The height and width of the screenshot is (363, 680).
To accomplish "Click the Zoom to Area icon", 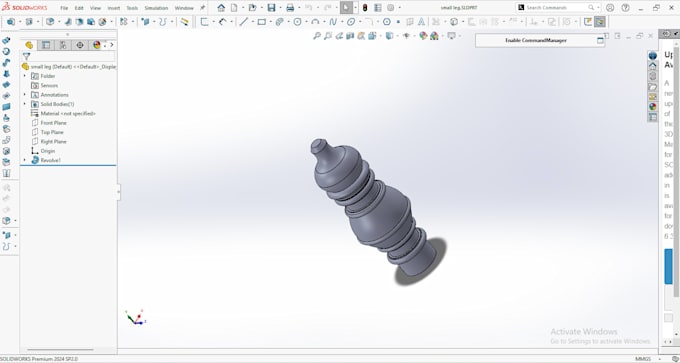I will (328, 36).
